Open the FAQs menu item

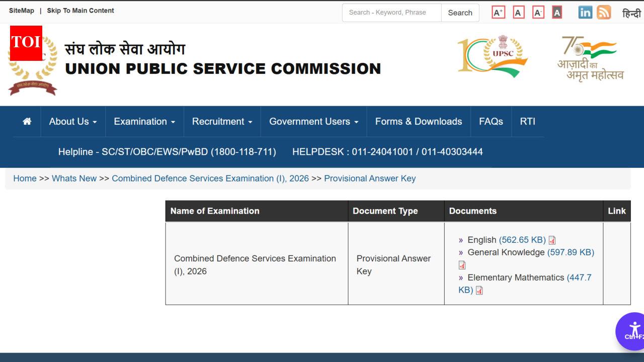pyautogui.click(x=491, y=121)
